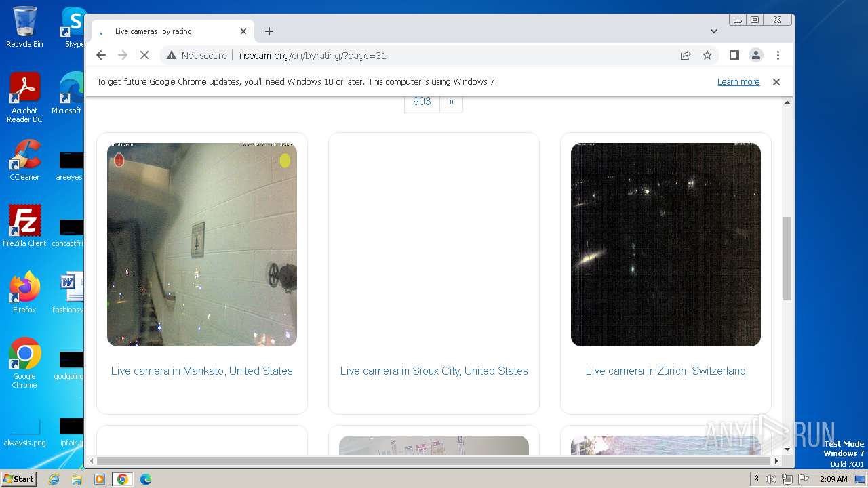Image resolution: width=868 pixels, height=488 pixels.
Task: View Not secure site information
Action: tap(197, 55)
